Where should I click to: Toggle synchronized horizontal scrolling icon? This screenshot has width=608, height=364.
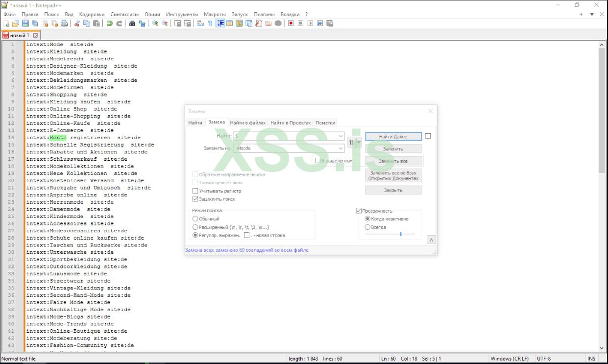pos(187,23)
